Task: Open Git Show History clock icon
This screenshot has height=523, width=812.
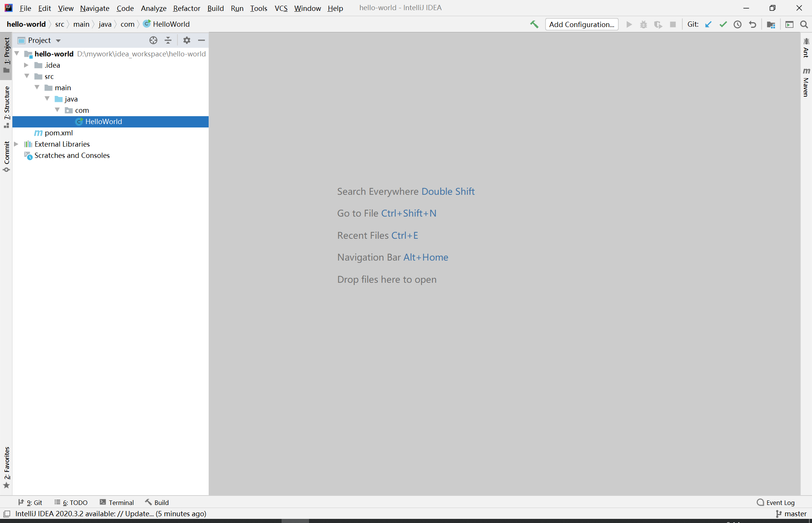Action: point(738,24)
